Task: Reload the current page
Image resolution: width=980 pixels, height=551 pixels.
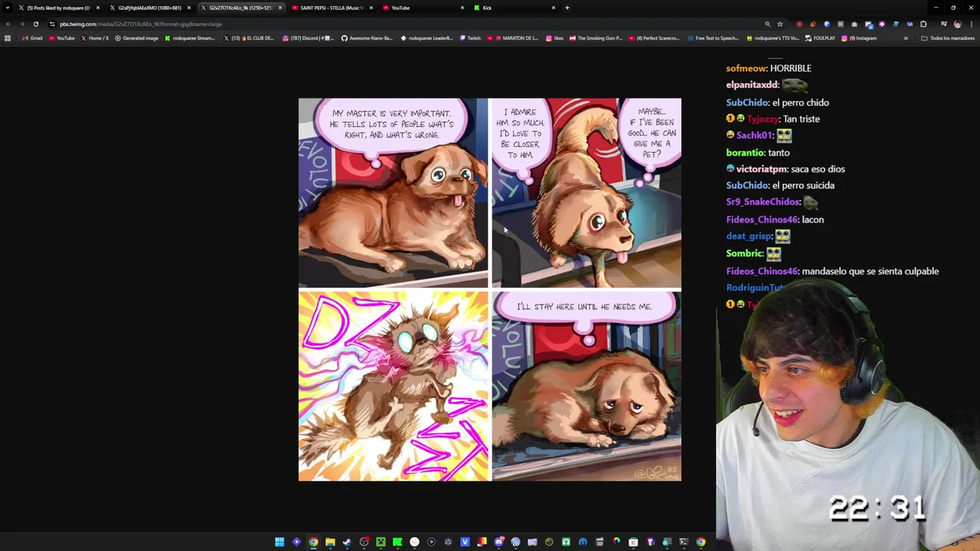Action: click(x=35, y=24)
